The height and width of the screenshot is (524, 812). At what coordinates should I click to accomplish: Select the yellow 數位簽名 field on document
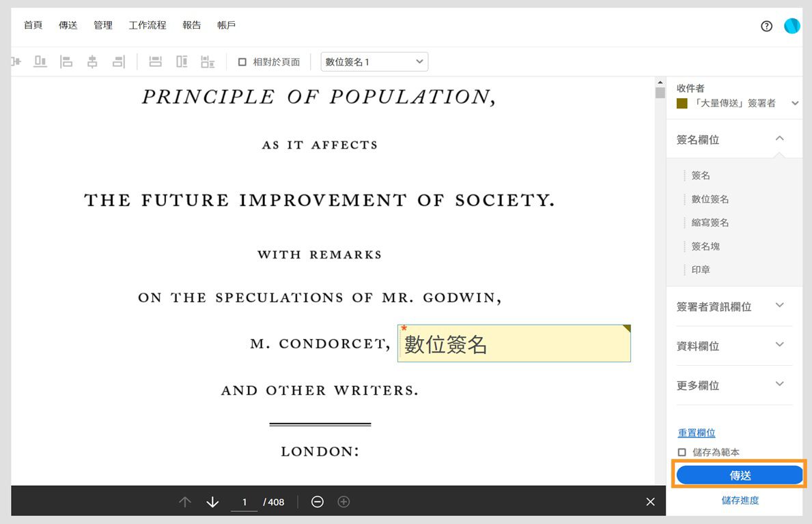pos(514,343)
